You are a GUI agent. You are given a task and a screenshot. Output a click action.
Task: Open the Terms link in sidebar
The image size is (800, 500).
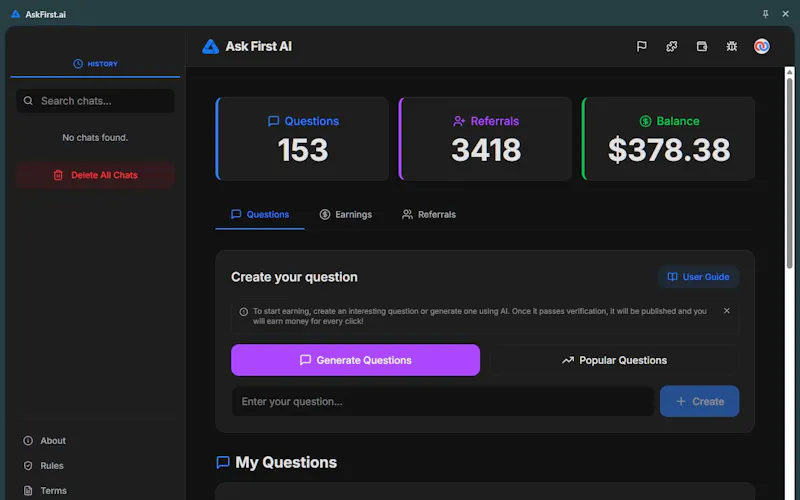45,491
